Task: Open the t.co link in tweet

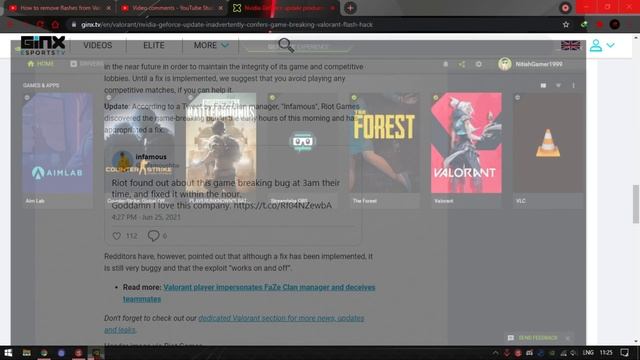Action: coord(282,205)
